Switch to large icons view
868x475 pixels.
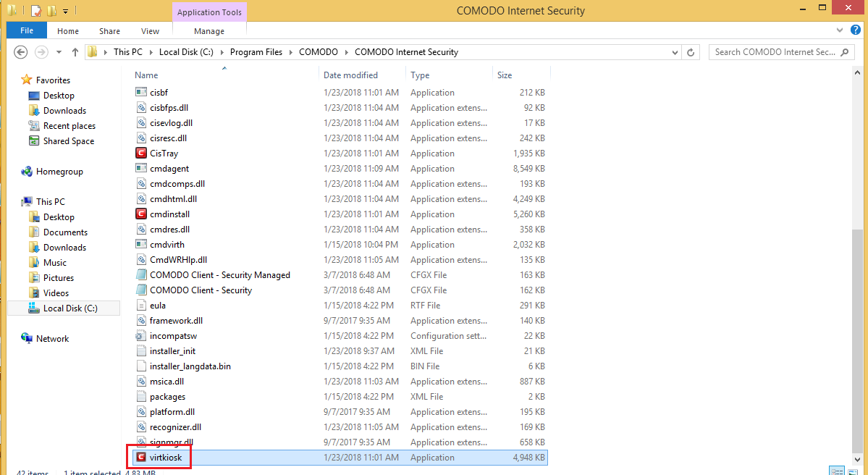point(853,471)
